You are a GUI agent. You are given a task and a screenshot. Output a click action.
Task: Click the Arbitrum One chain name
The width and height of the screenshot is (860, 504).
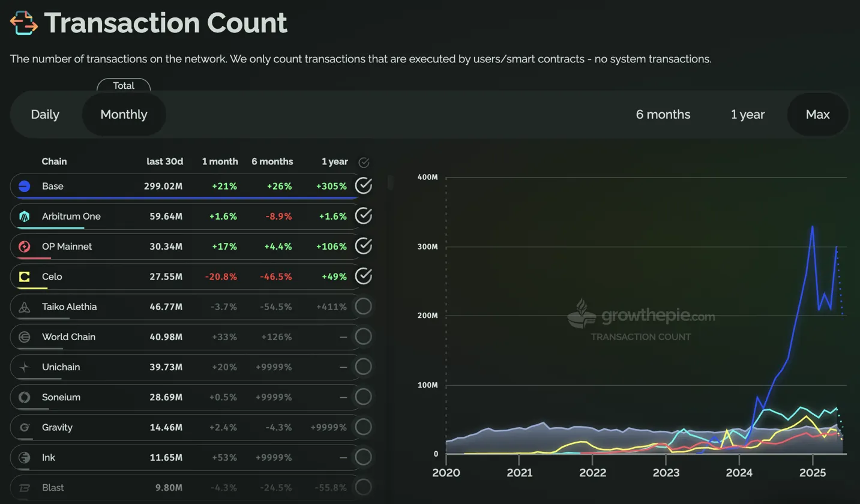(71, 217)
